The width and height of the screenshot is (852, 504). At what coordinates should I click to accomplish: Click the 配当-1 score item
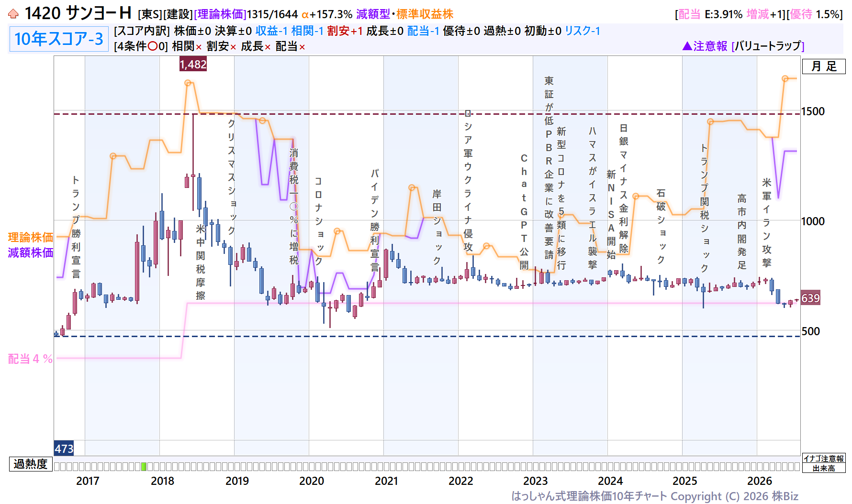pos(423,31)
